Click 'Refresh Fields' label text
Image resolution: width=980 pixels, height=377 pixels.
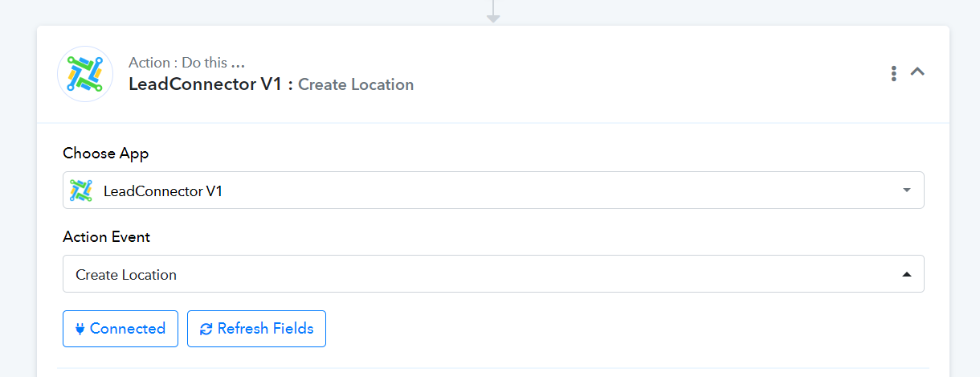coord(265,329)
